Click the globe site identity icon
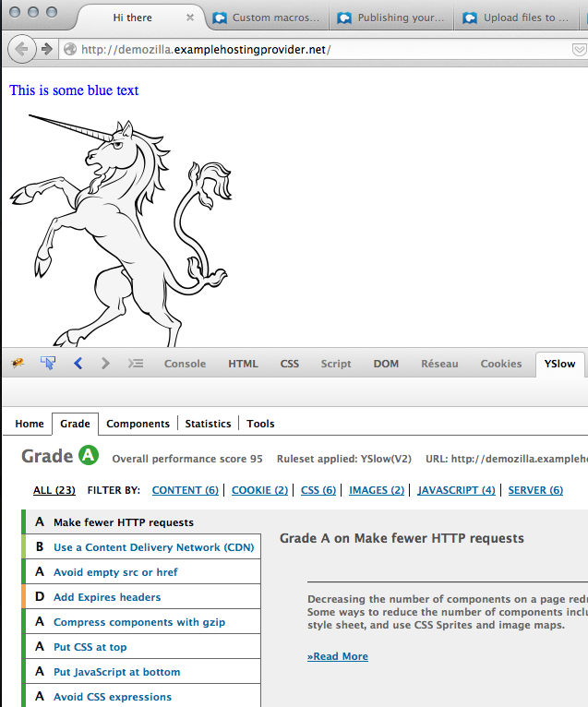Image resolution: width=588 pixels, height=707 pixels. coord(70,49)
